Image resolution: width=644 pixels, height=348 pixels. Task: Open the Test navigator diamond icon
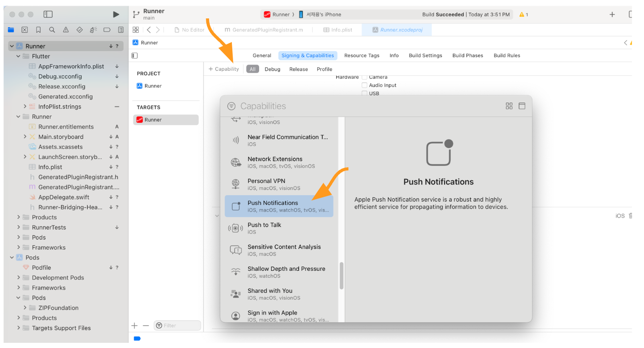pos(79,30)
